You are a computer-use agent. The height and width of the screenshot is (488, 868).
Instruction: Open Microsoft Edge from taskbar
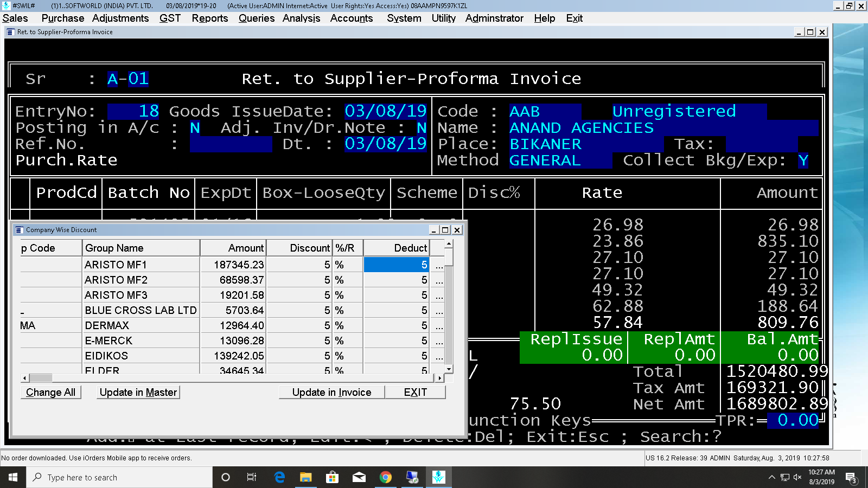click(279, 477)
